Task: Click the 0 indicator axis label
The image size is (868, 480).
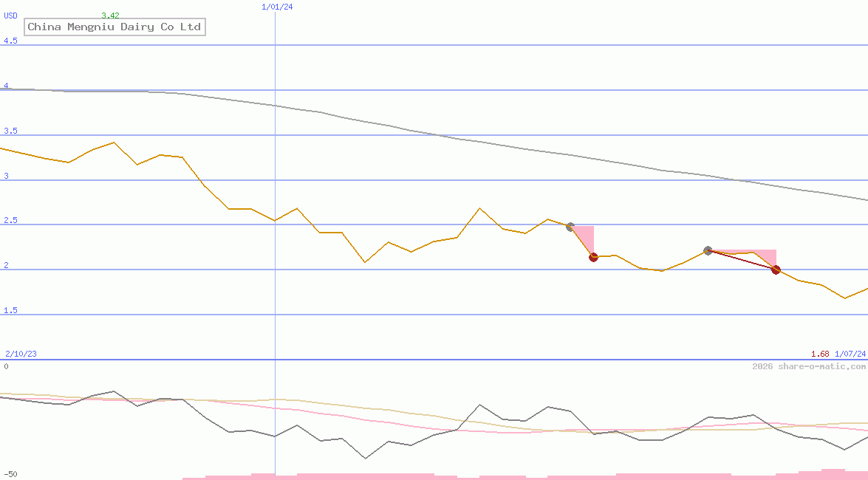Action: (6, 366)
